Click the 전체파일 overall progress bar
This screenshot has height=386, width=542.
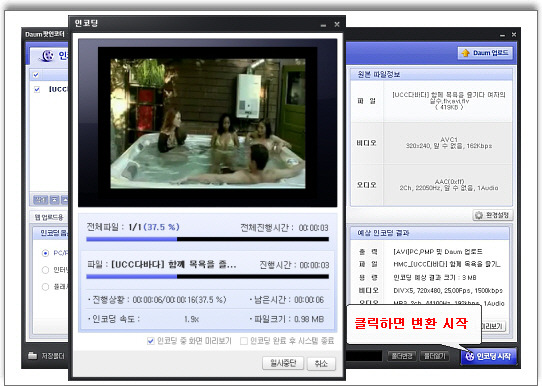(207, 239)
